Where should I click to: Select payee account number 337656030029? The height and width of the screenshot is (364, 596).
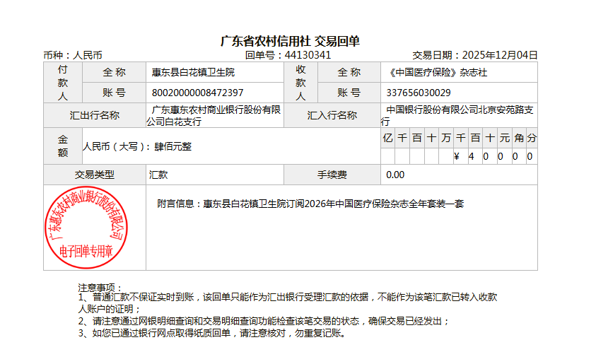419,93
